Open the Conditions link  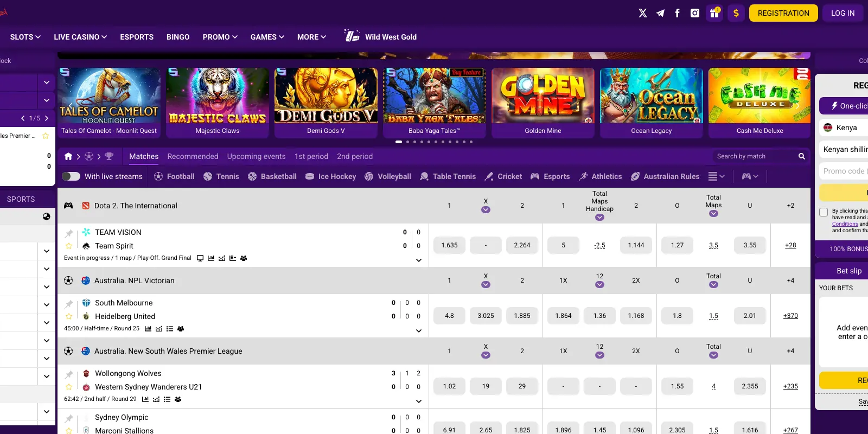pos(845,224)
